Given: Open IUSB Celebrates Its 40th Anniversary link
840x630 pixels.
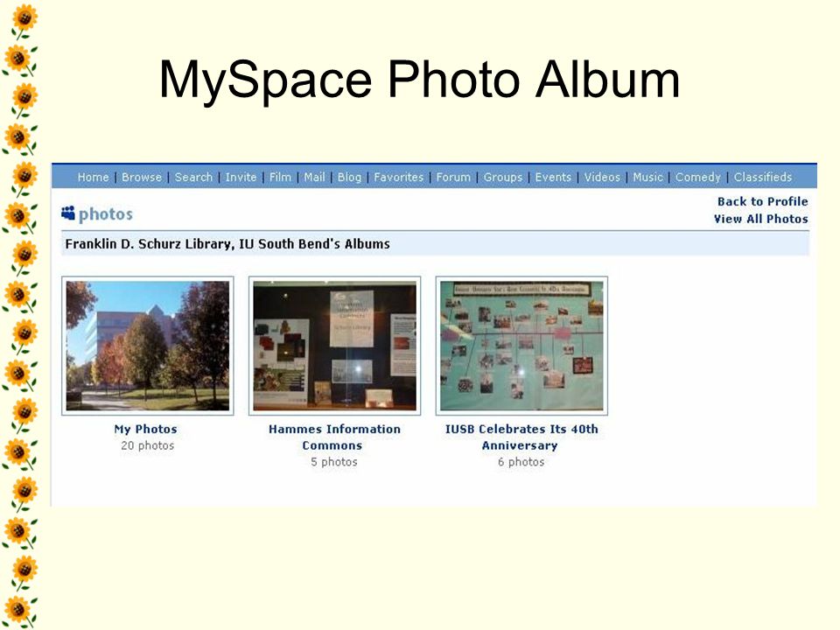Looking at the screenshot, I should 521,437.
